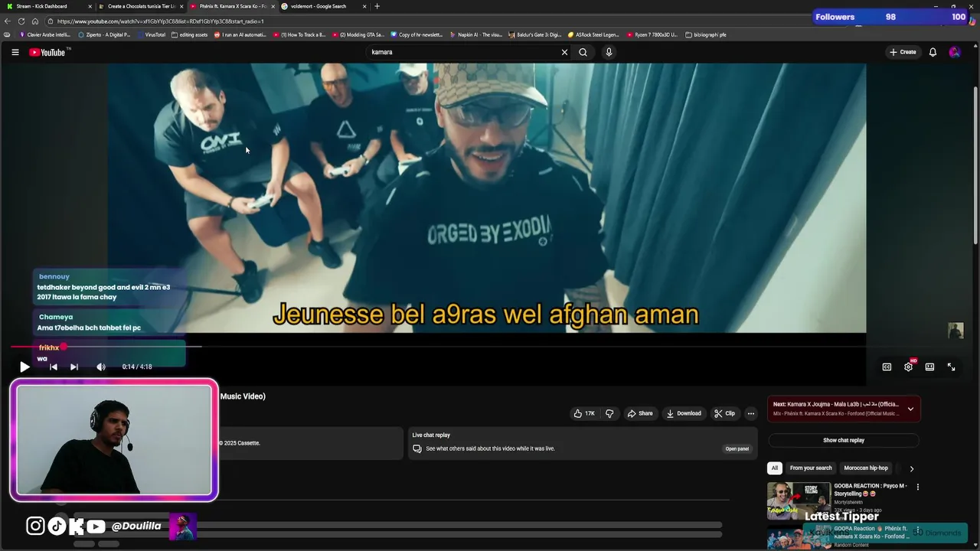Expand the Next mix playlist chevron
The height and width of the screenshot is (551, 980).
(910, 409)
